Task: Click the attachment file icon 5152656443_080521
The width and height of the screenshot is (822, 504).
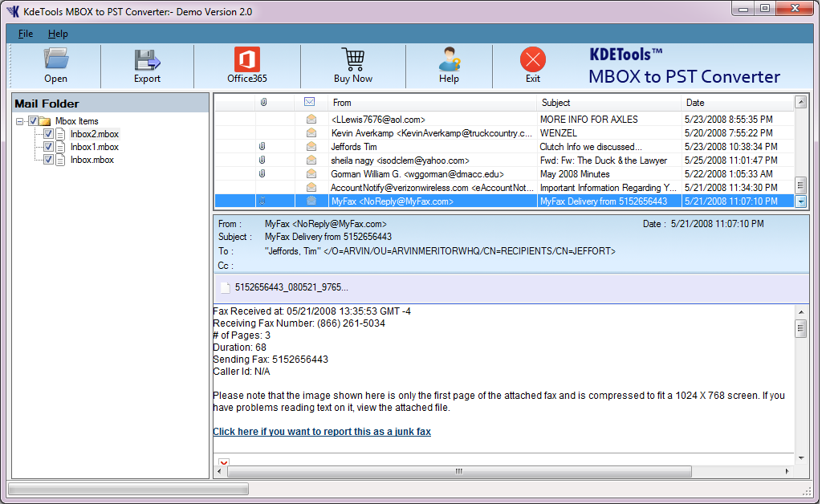Action: [226, 287]
